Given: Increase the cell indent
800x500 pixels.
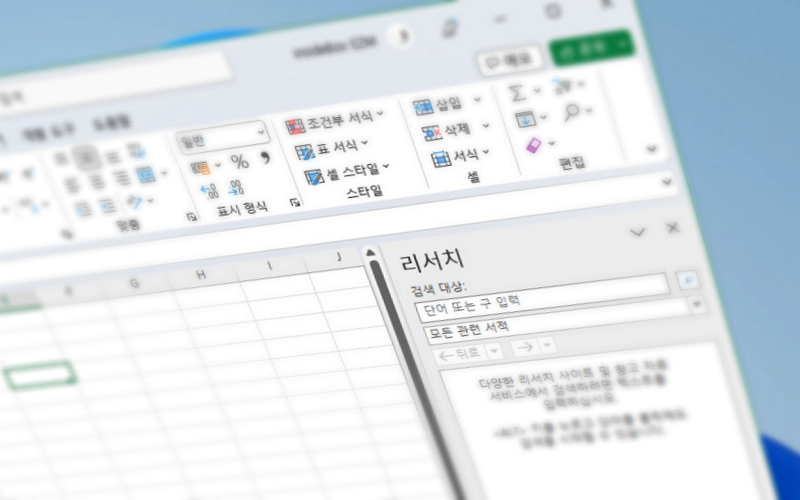Looking at the screenshot, I should (x=107, y=207).
